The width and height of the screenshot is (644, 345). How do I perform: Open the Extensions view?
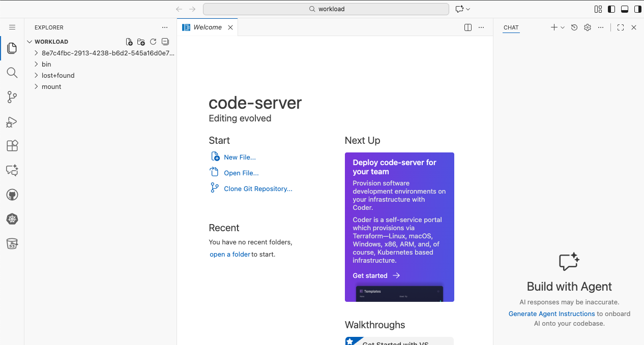coord(12,146)
